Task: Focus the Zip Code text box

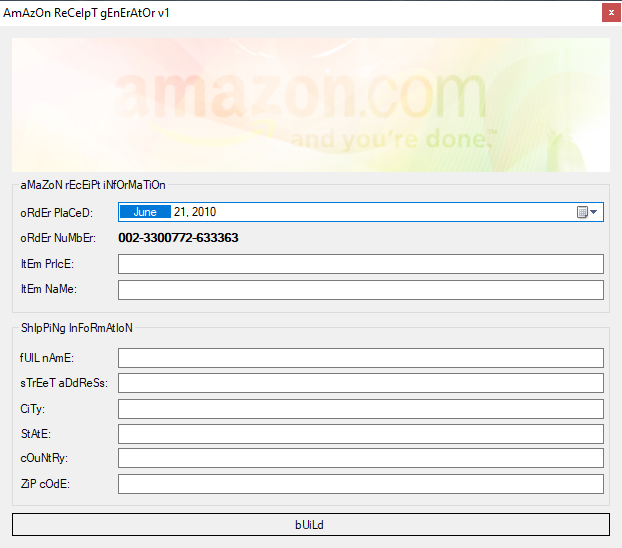Action: pyautogui.click(x=360, y=484)
